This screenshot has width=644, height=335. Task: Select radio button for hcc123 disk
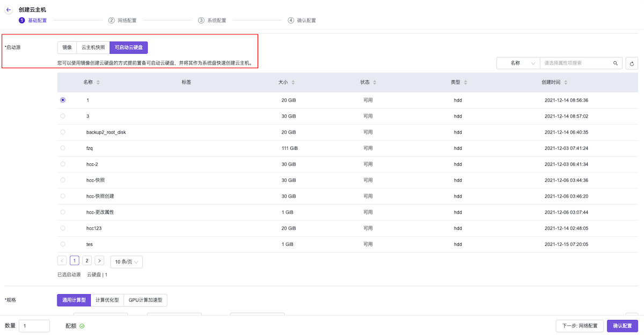[x=63, y=228]
